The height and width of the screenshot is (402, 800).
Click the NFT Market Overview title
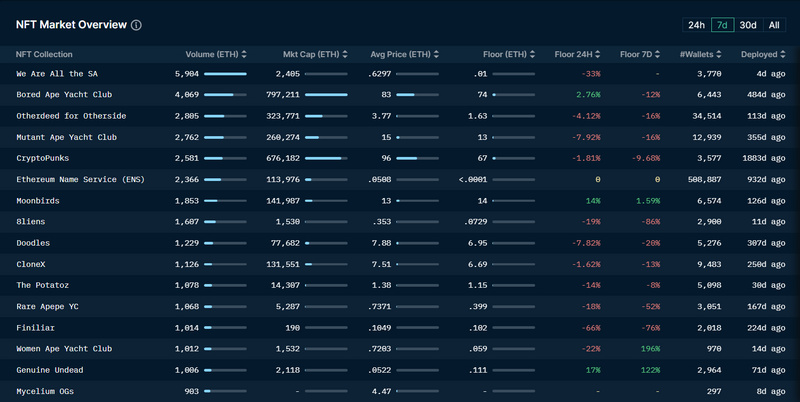point(71,24)
